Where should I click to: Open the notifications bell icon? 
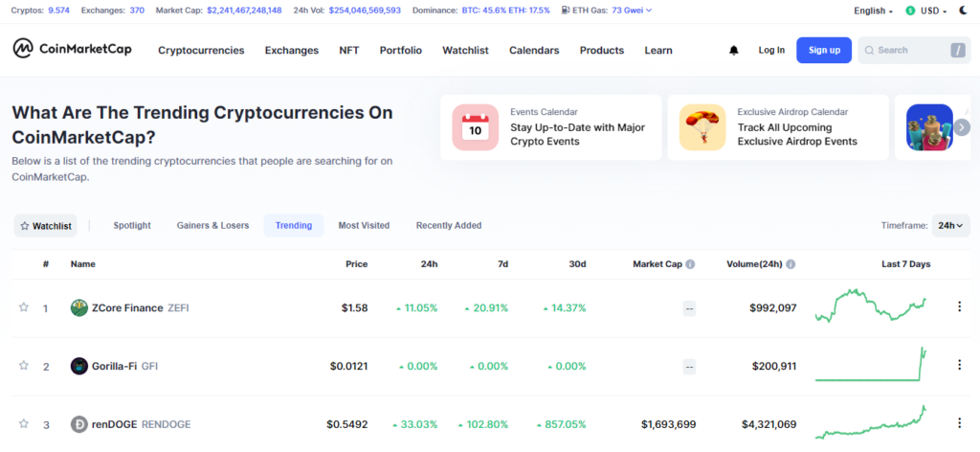coord(734,51)
